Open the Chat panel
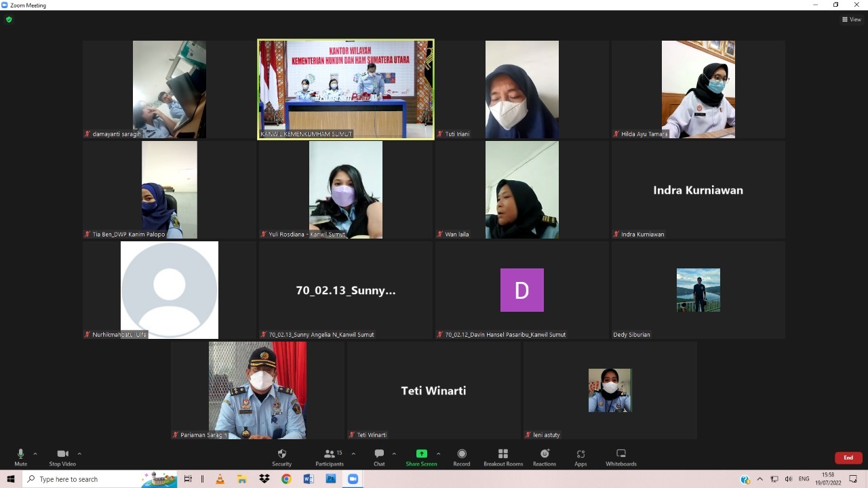This screenshot has width=868, height=488. coord(379,454)
